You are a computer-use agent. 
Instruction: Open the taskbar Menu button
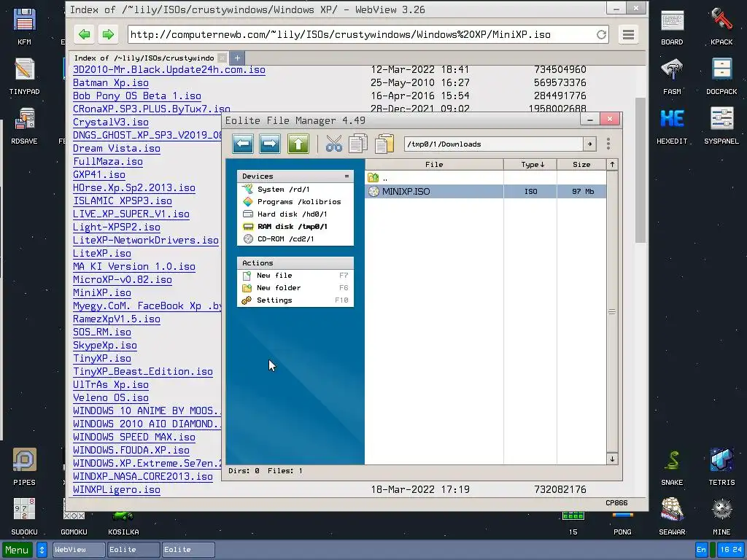pyautogui.click(x=18, y=550)
